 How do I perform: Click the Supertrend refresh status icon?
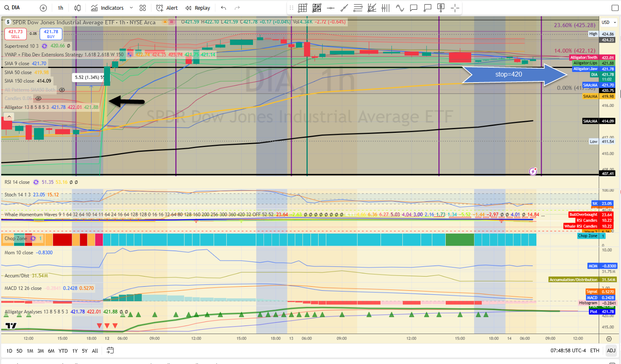tap(45, 46)
